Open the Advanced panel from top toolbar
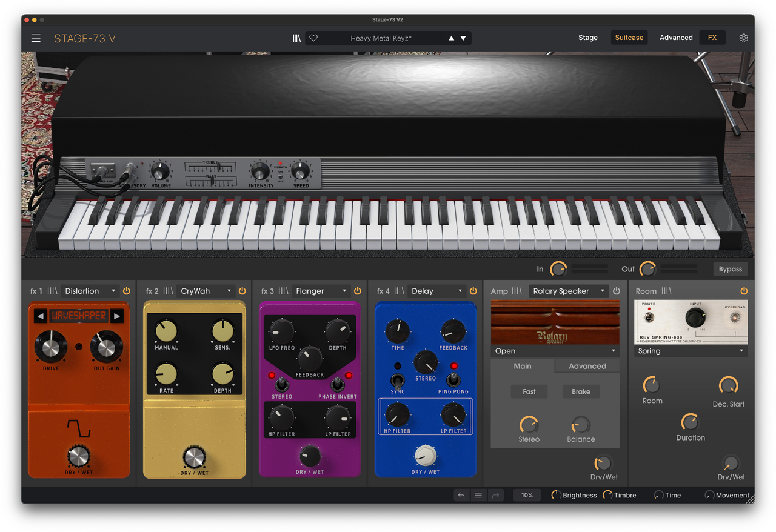 676,38
